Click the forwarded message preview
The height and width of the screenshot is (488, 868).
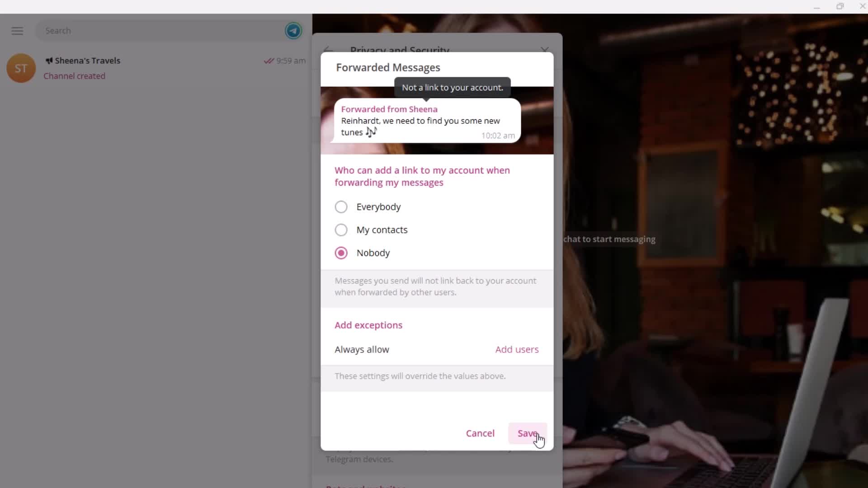[427, 120]
